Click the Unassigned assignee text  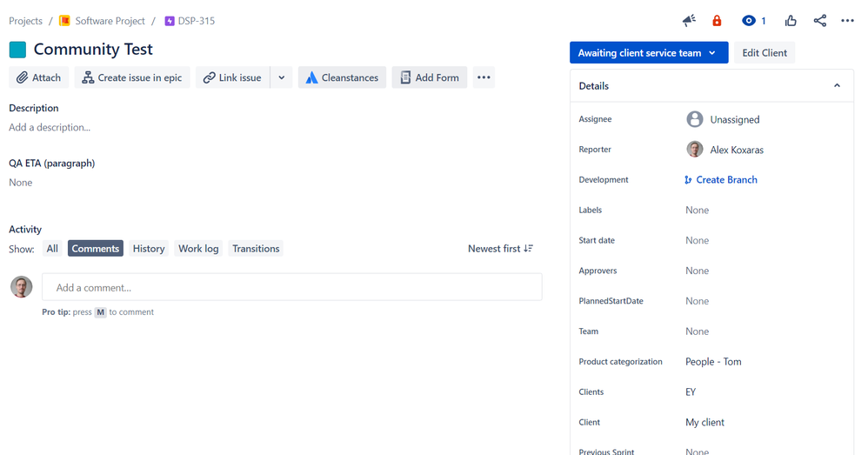click(x=735, y=119)
